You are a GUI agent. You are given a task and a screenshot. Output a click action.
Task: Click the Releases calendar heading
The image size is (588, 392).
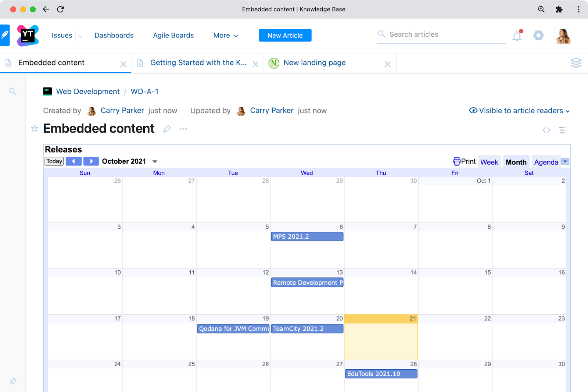tap(63, 149)
